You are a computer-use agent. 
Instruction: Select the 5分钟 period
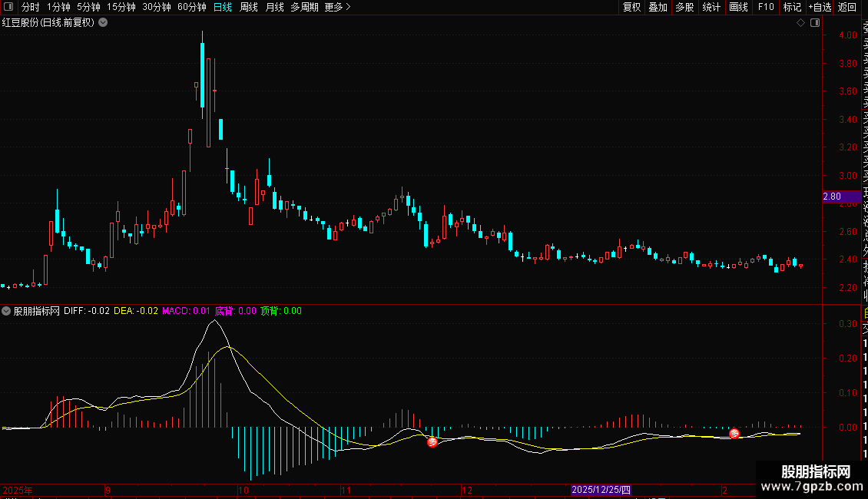pyautogui.click(x=88, y=7)
